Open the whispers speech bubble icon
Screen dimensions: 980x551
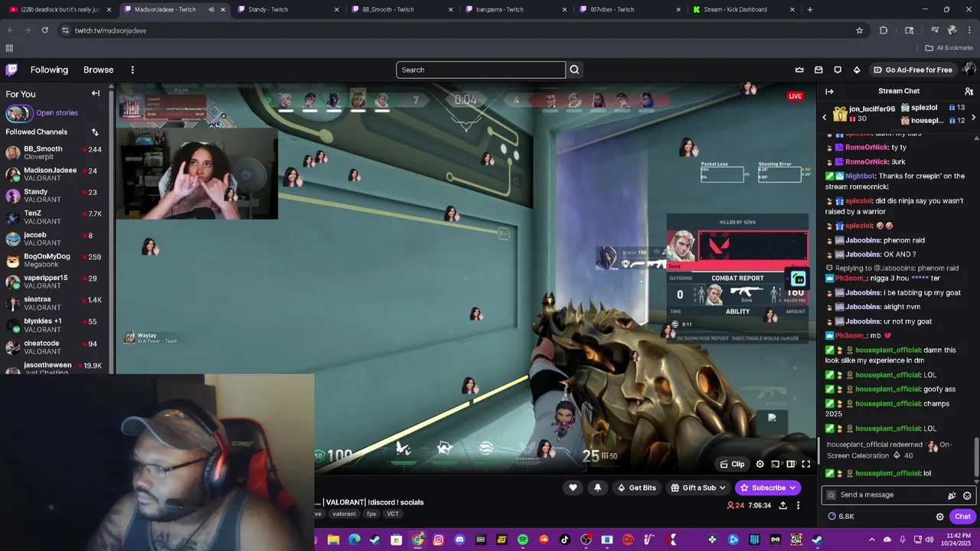click(838, 70)
